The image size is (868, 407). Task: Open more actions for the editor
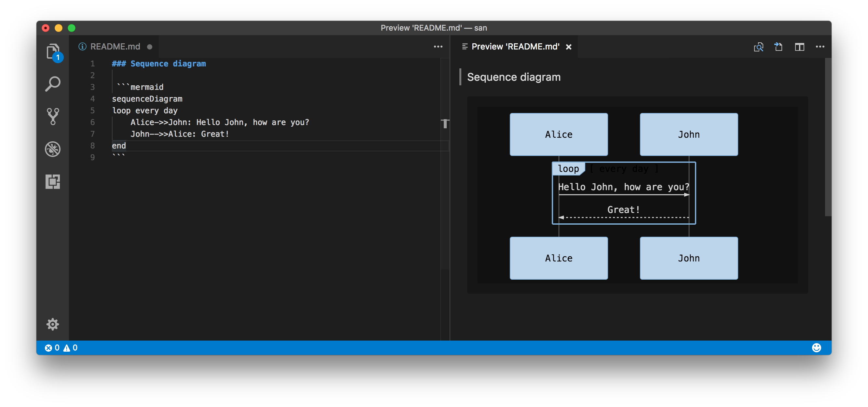click(438, 47)
